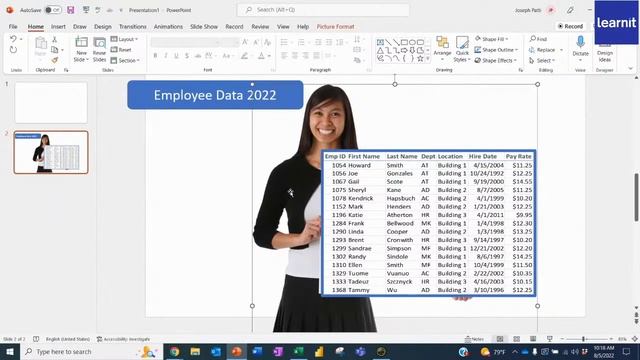Screen dimensions: 640x360
Task: Expand the New Slide dropdown
Action: click(x=81, y=60)
